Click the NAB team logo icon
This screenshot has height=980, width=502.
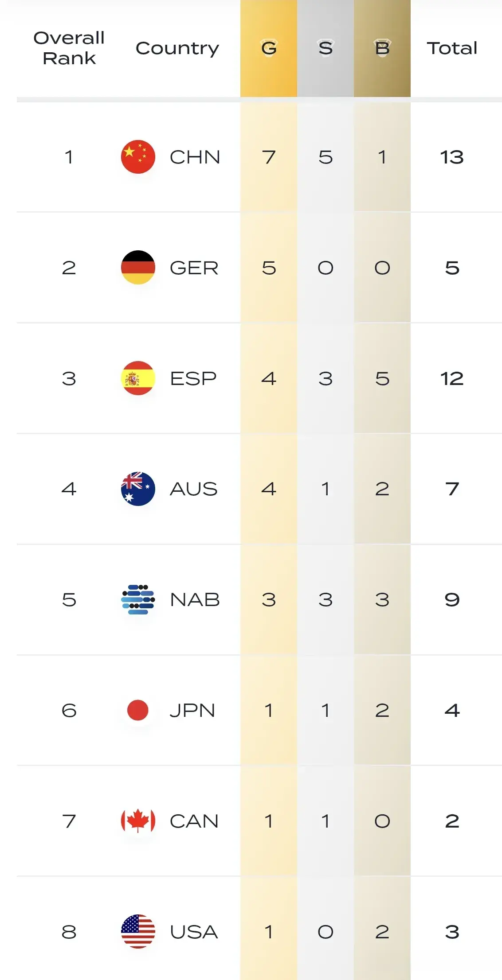click(138, 599)
